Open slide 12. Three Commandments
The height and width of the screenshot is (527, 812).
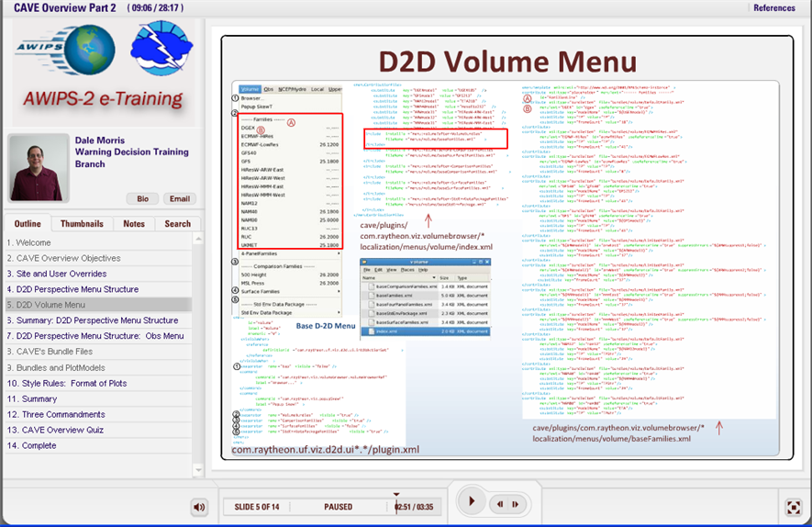click(98, 415)
